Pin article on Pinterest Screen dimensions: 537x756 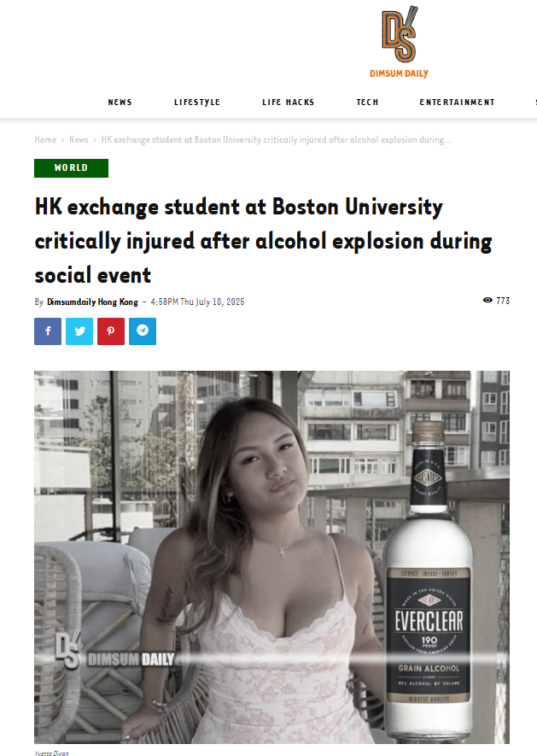[x=111, y=331]
